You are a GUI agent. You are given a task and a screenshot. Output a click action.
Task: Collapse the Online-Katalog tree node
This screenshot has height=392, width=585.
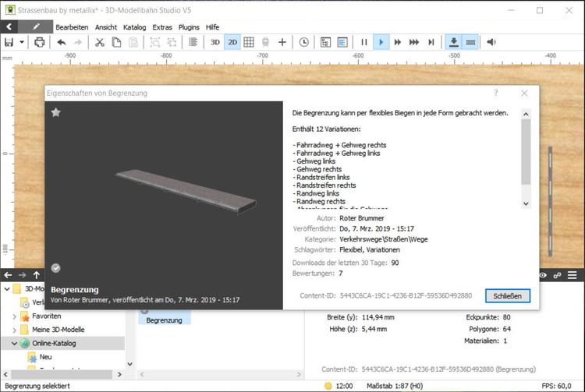[15, 343]
